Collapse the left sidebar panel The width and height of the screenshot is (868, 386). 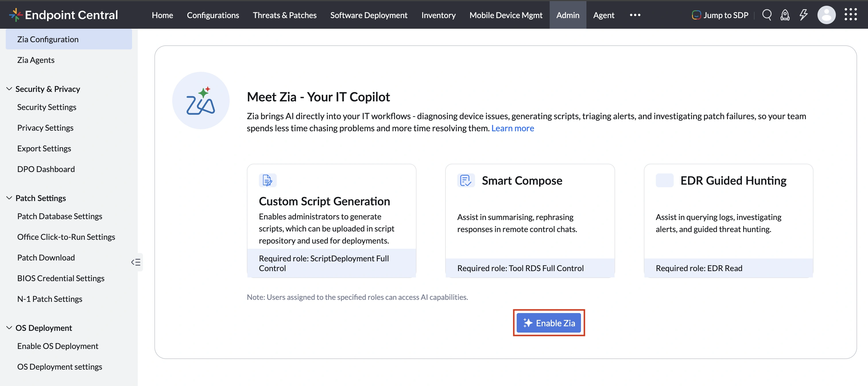click(136, 262)
